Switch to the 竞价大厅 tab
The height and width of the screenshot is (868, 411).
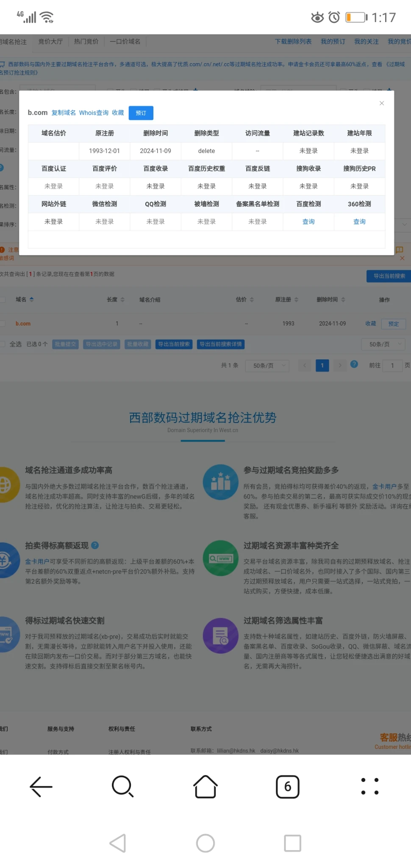(x=50, y=42)
